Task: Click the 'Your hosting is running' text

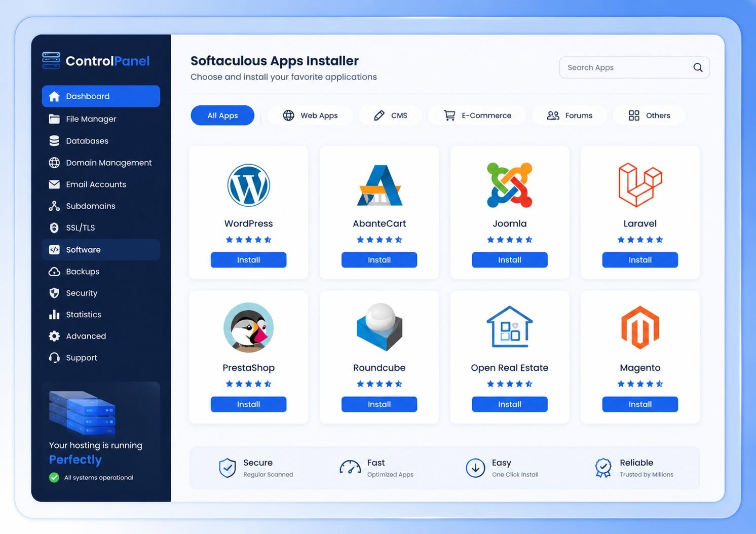Action: [96, 445]
